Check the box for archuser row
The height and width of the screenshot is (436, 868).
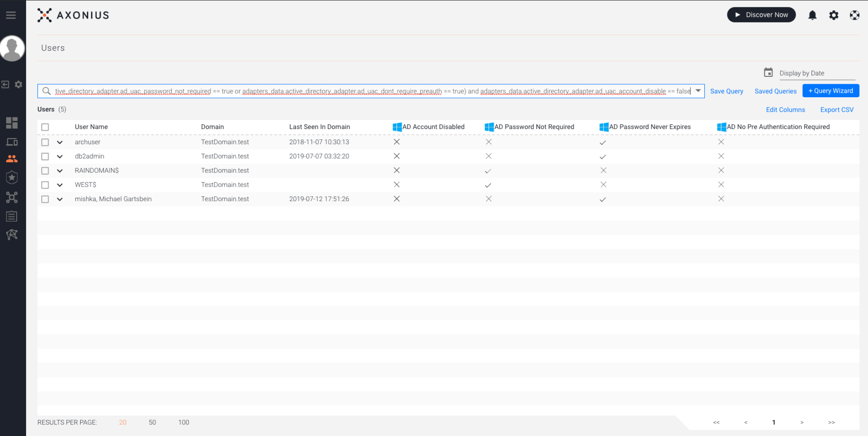click(x=45, y=142)
